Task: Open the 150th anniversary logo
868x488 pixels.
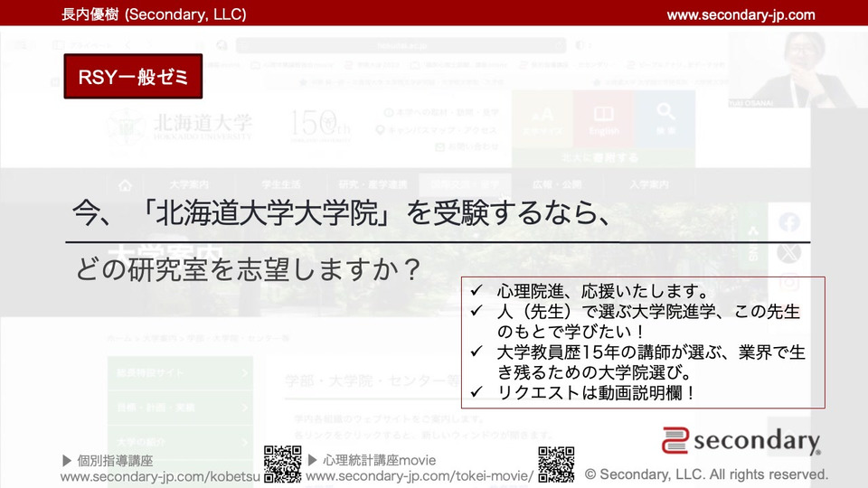Action: tap(320, 125)
